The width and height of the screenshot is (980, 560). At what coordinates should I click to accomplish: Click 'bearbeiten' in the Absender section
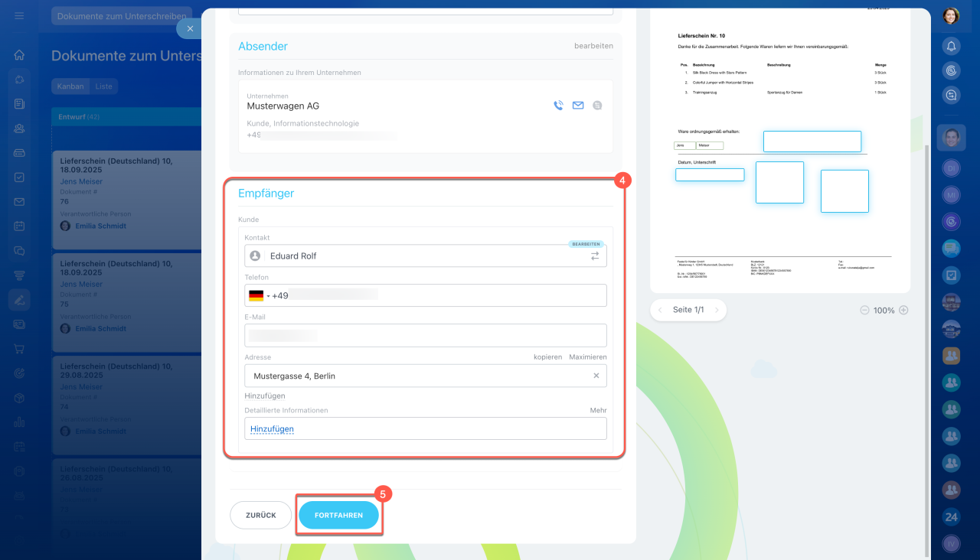[593, 46]
